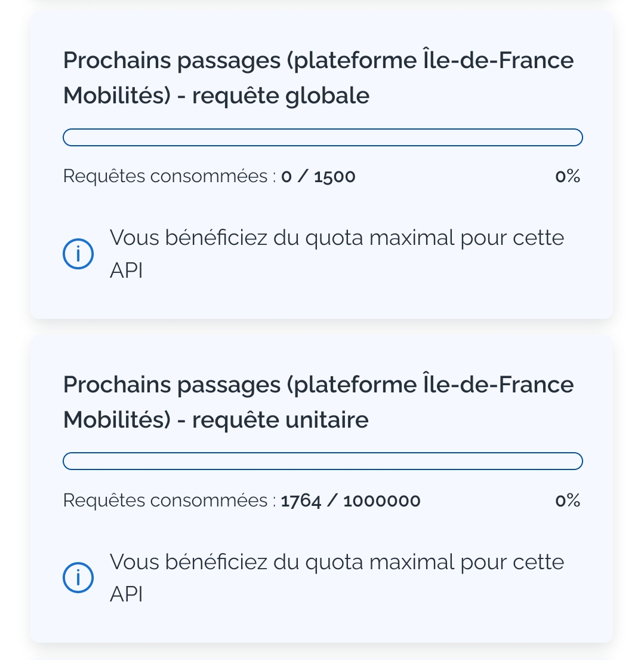Click 'Requêtes consommées' label in requête unitaire card

170,501
